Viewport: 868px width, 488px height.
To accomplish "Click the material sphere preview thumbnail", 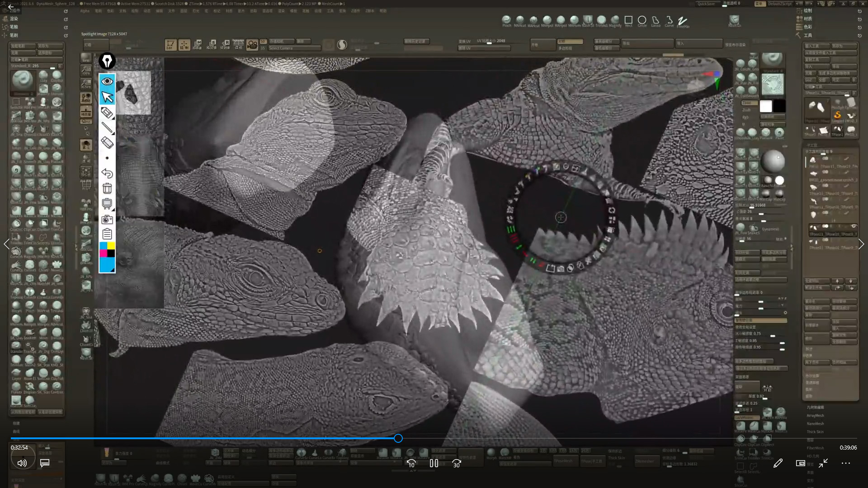I will point(773,160).
